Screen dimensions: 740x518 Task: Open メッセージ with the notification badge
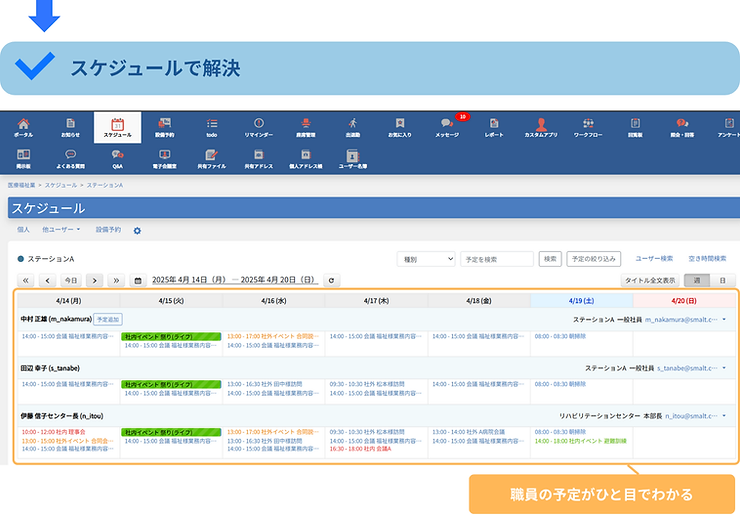[x=447, y=126]
